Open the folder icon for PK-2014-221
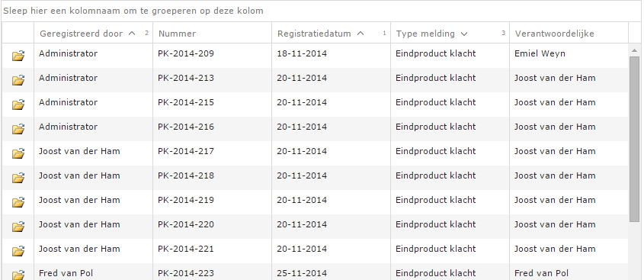The width and height of the screenshot is (644, 280). (x=18, y=251)
